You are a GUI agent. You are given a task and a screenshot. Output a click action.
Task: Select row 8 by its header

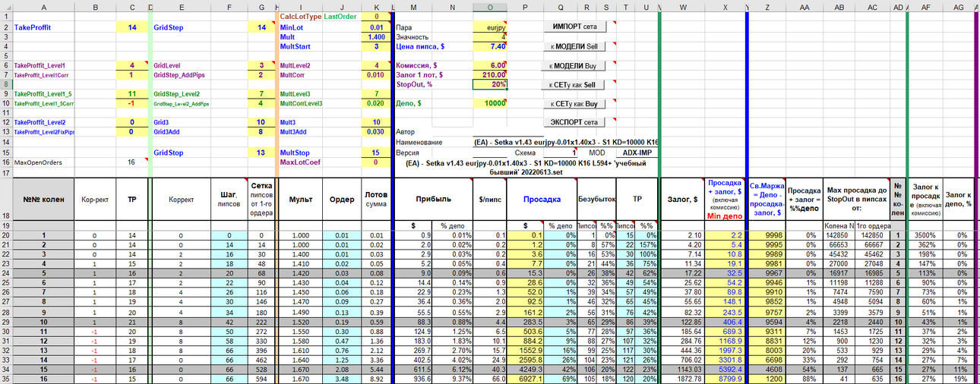tap(6, 84)
